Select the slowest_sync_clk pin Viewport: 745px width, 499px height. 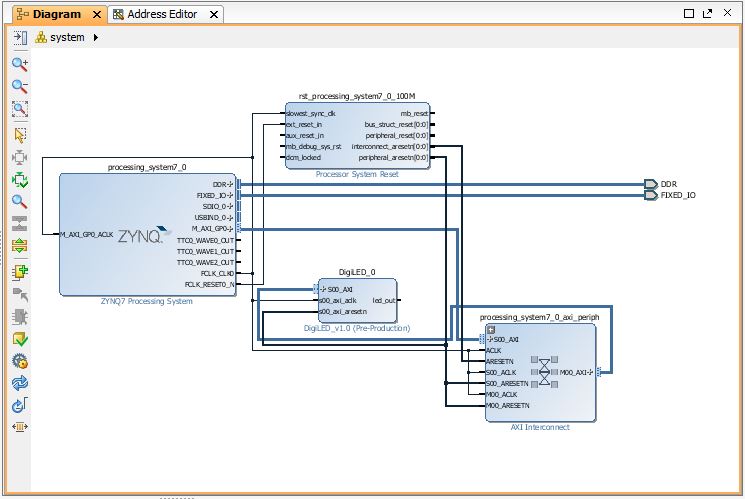point(311,114)
